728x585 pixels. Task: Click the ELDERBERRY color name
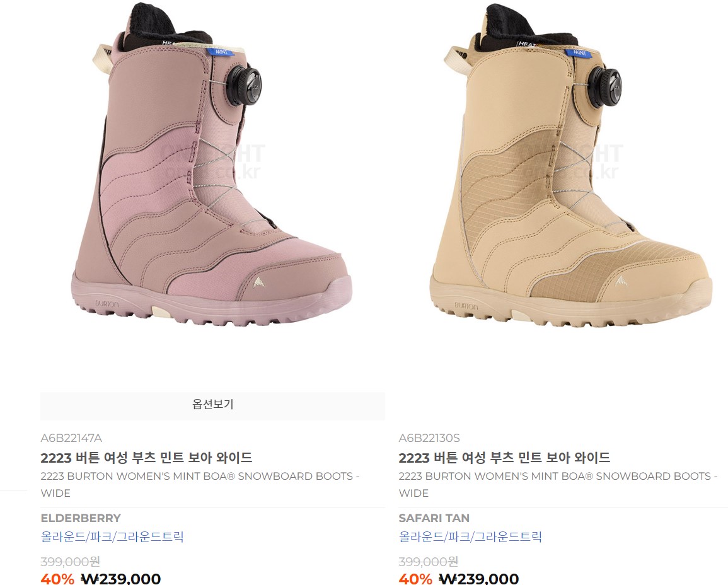click(x=81, y=518)
